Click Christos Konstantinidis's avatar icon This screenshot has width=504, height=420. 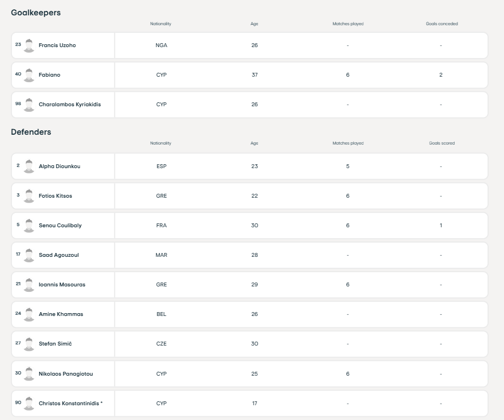pos(29,404)
